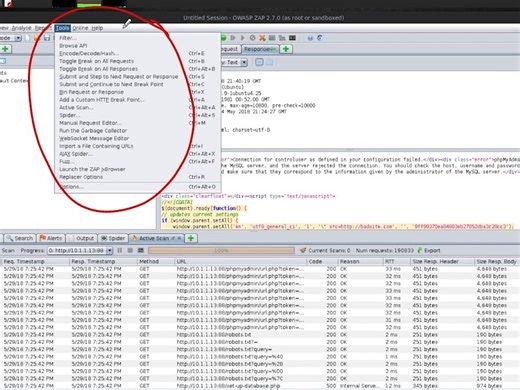This screenshot has height=390, width=520.
Task: Open the Analyse menu
Action: coord(21,28)
